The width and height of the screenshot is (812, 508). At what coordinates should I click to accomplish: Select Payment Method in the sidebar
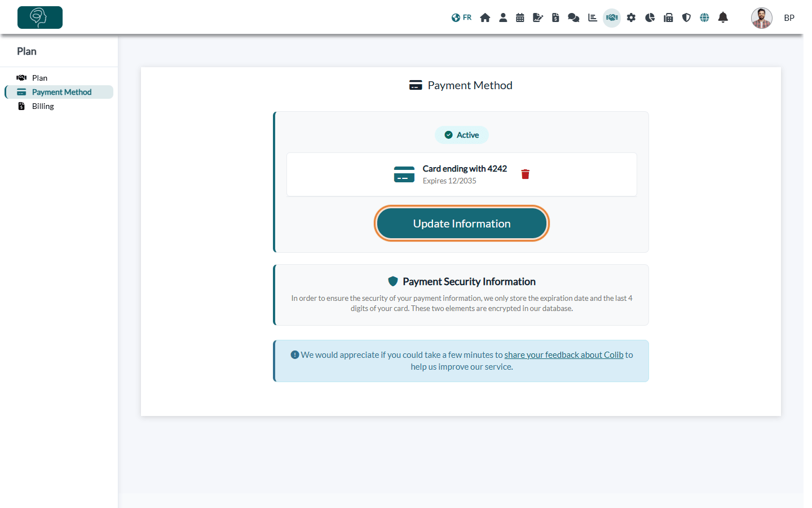[59, 92]
